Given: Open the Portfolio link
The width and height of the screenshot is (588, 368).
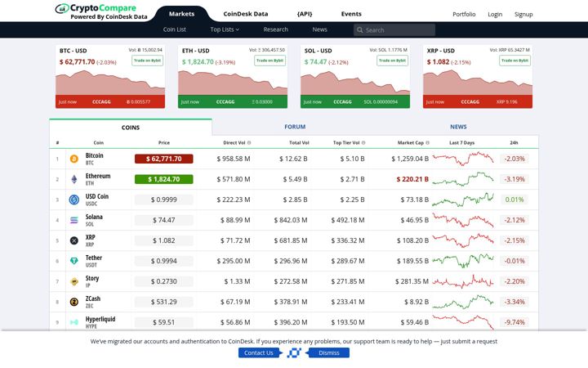Looking at the screenshot, I should pos(464,14).
